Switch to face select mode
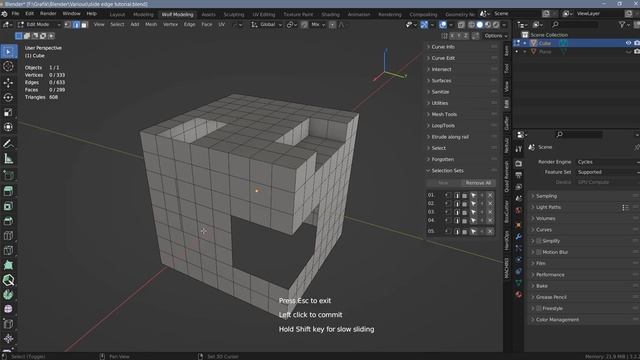The height and width of the screenshot is (360, 640). click(x=84, y=25)
